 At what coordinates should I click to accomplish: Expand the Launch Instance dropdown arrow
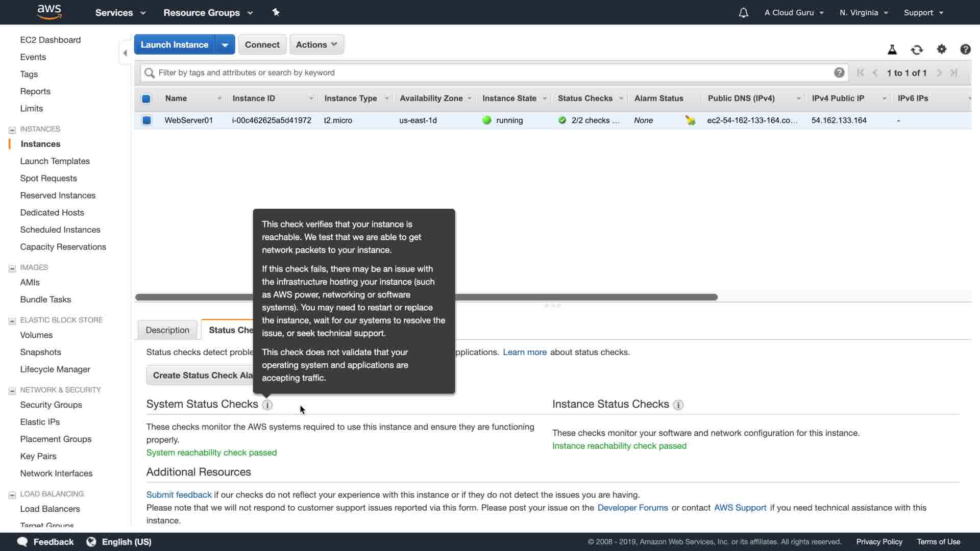[225, 45]
